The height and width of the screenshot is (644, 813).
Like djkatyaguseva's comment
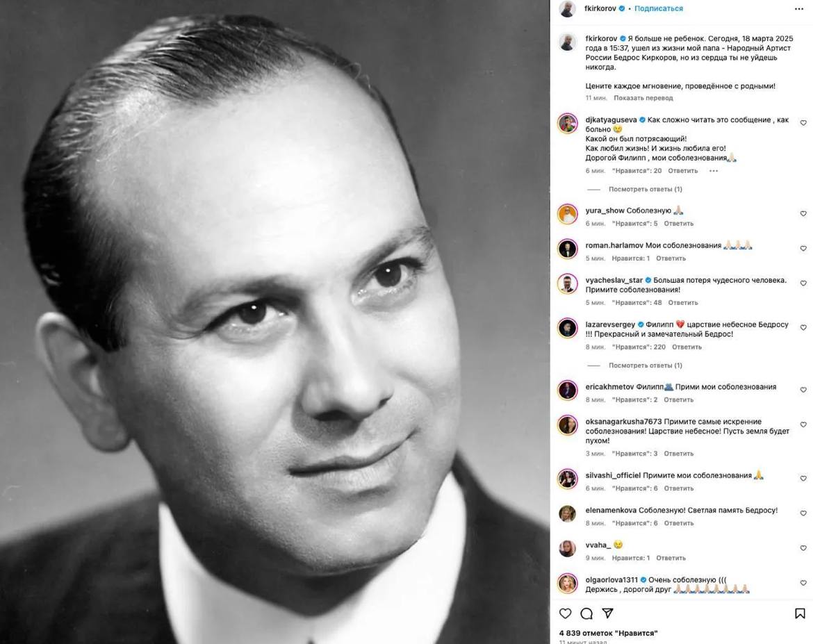click(803, 123)
